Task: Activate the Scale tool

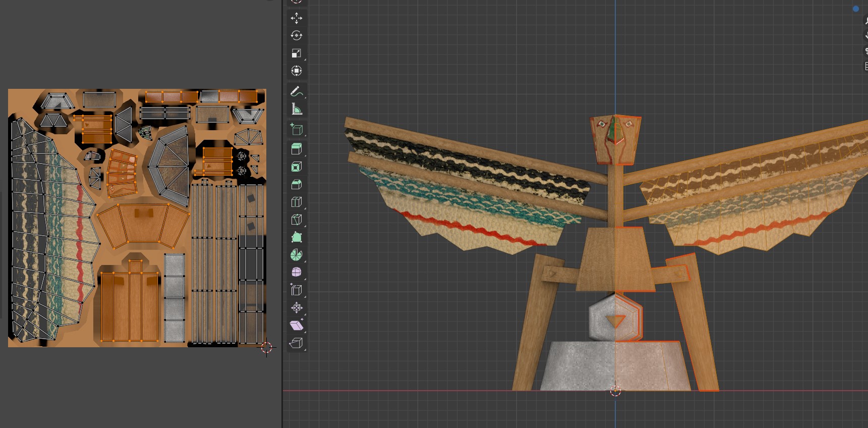Action: point(297,54)
